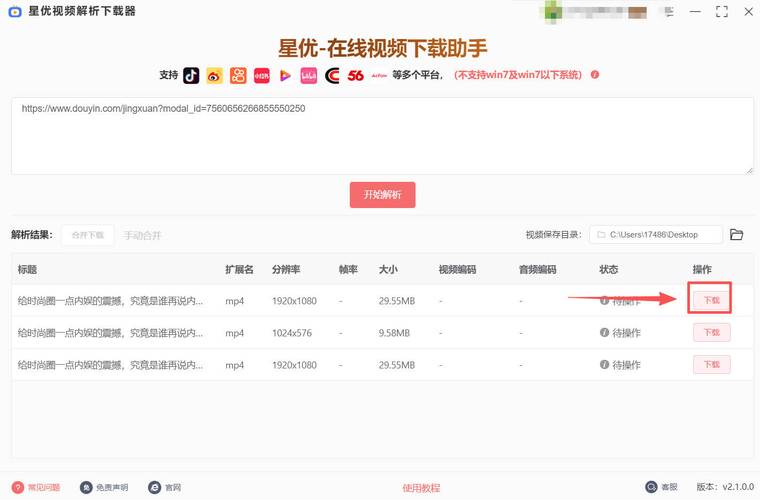Click the 常见问题 question mark icon
This screenshot has height=500, width=760.
pyautogui.click(x=17, y=487)
